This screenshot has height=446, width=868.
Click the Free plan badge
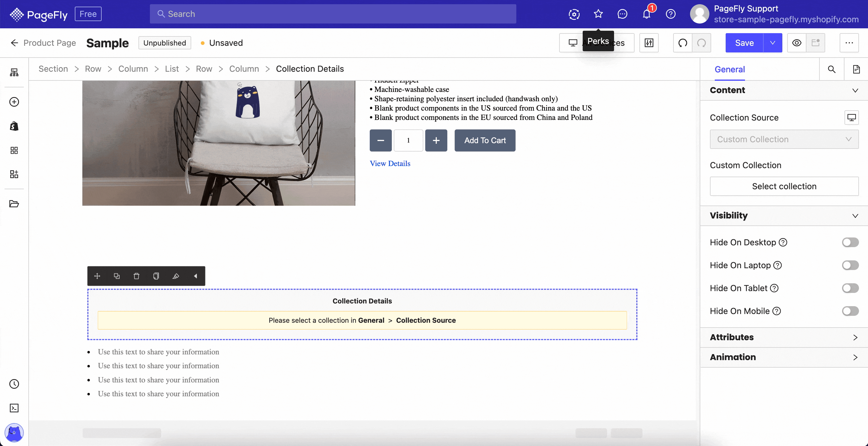tap(88, 14)
